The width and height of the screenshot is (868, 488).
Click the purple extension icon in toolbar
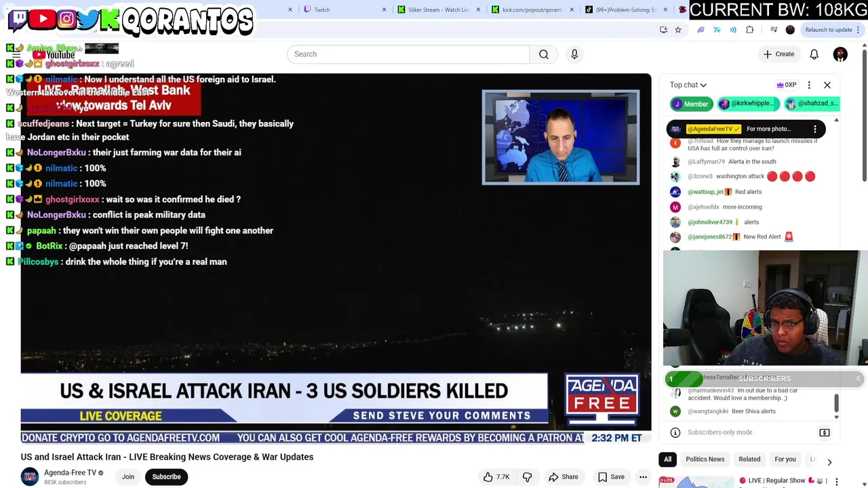click(x=701, y=30)
